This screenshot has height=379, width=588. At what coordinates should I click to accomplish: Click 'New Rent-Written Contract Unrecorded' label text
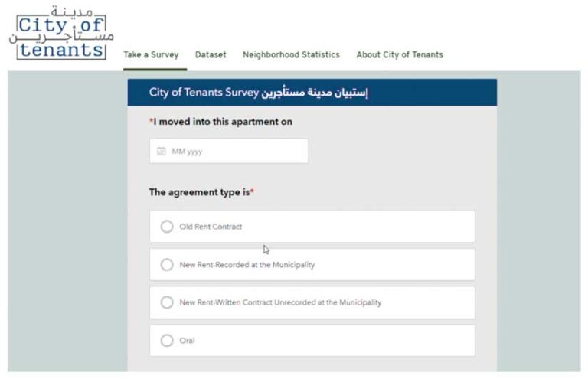coord(280,302)
